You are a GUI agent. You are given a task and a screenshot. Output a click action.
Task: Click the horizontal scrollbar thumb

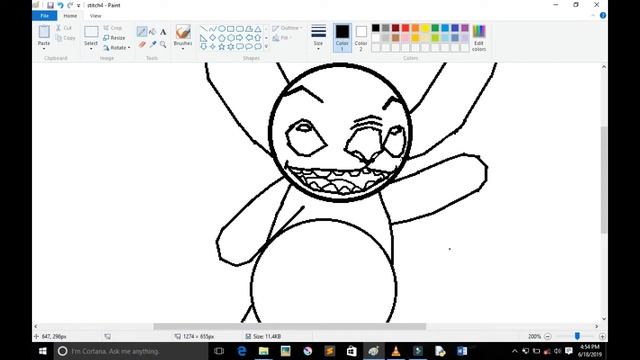[289, 326]
